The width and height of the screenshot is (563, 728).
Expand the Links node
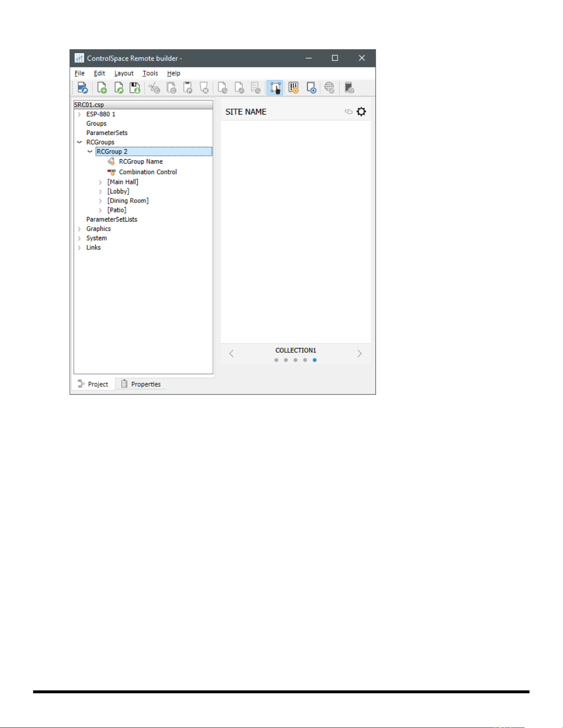(79, 248)
